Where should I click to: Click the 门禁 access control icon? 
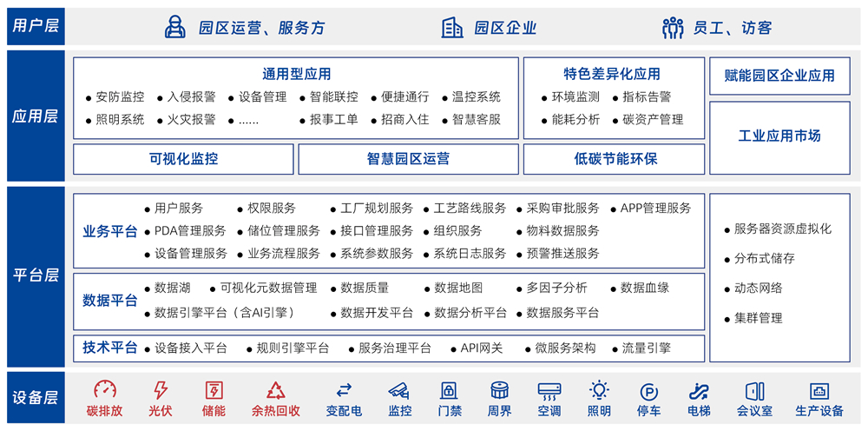tap(449, 390)
